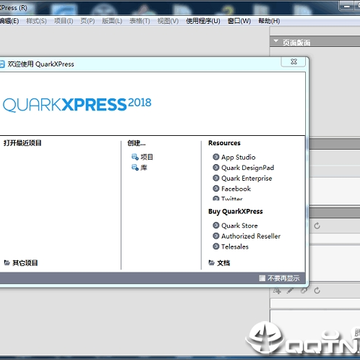Screen dimensions: 360x360
Task: Click the refresh icon in the bottom right panel
Action: pyautogui.click(x=317, y=291)
